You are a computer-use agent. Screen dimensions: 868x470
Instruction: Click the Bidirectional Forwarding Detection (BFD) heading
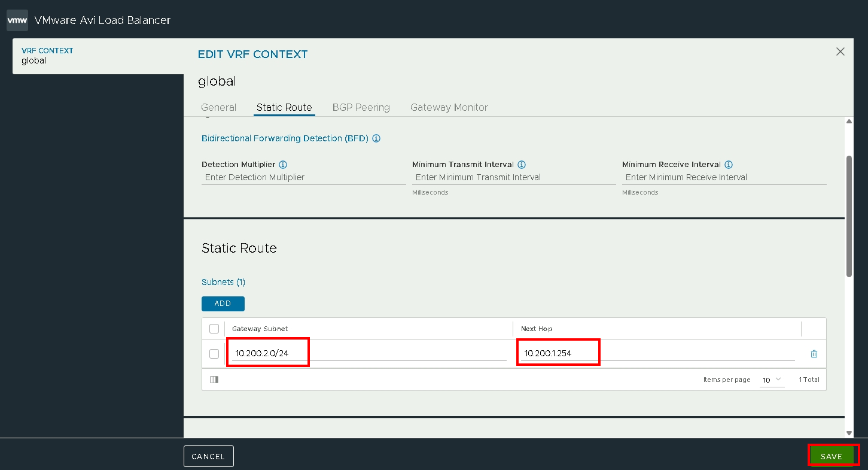[x=285, y=138]
